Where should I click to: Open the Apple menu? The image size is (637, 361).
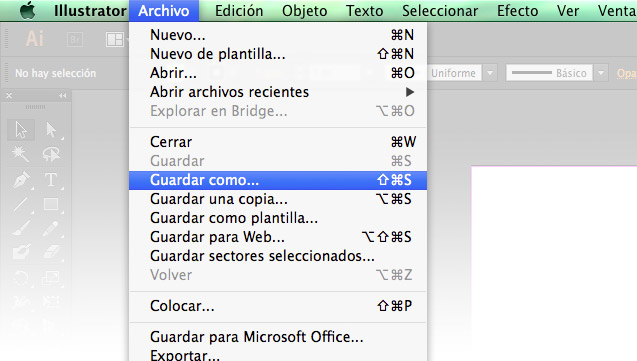click(x=28, y=11)
